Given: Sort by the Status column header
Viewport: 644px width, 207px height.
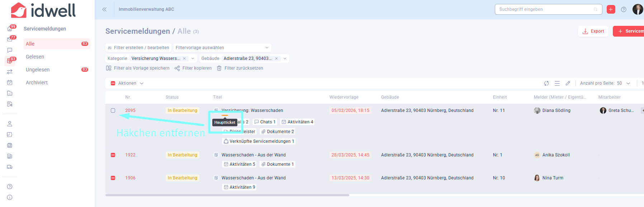Looking at the screenshot, I should (172, 97).
